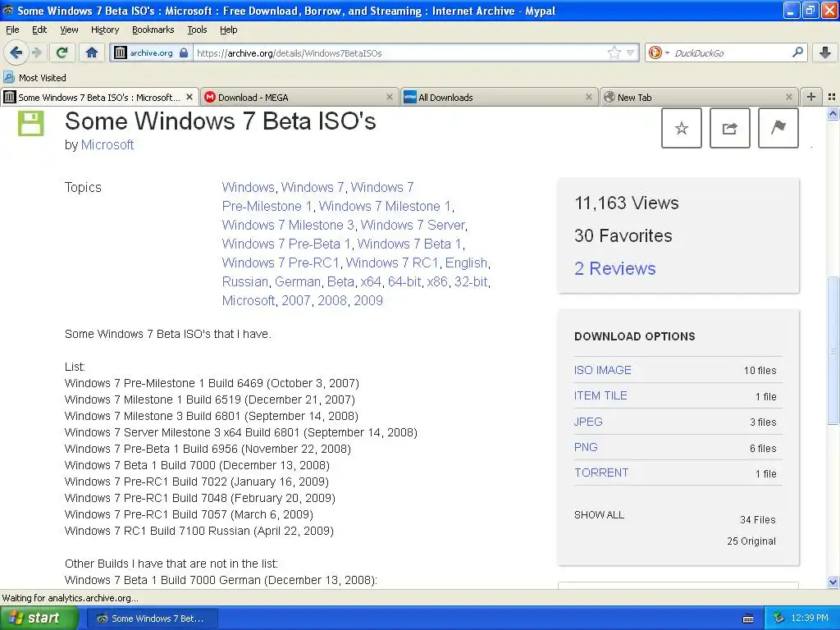Image resolution: width=840 pixels, height=630 pixels.
Task: Open the x86 topic link
Action: pyautogui.click(x=437, y=281)
